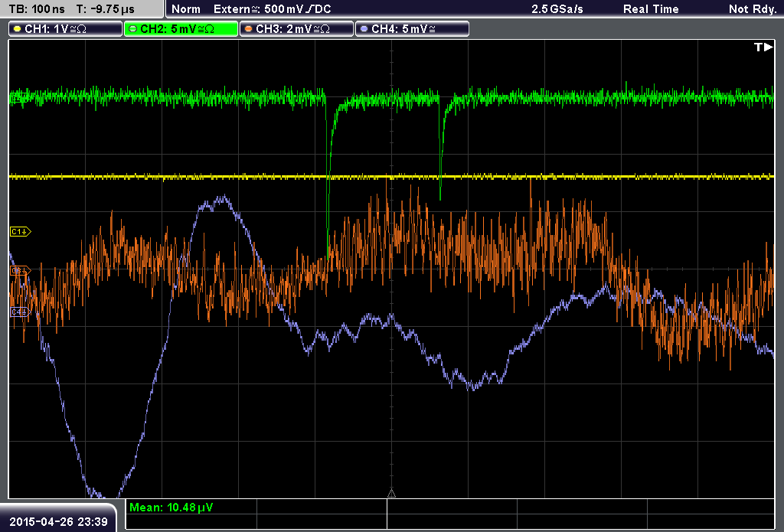The height and width of the screenshot is (532, 784).
Task: Click the orange CH3 color dot
Action: tap(249, 29)
